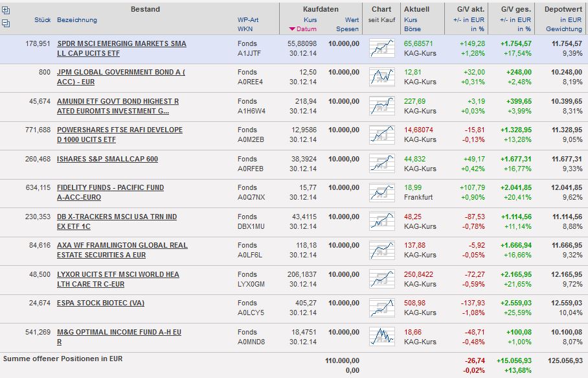This screenshot has height=378, width=588.
Task: Open chart icon for Amundi ETF Govt Bond
Action: pos(381,106)
